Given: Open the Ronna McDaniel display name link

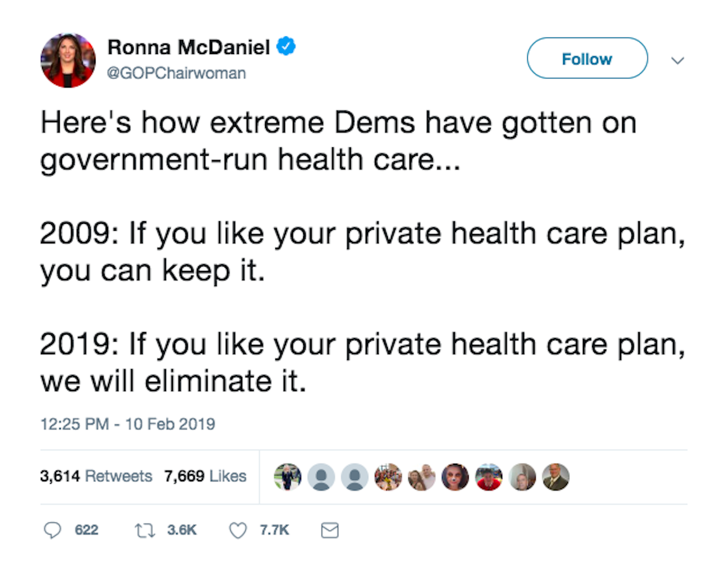Looking at the screenshot, I should 189,47.
